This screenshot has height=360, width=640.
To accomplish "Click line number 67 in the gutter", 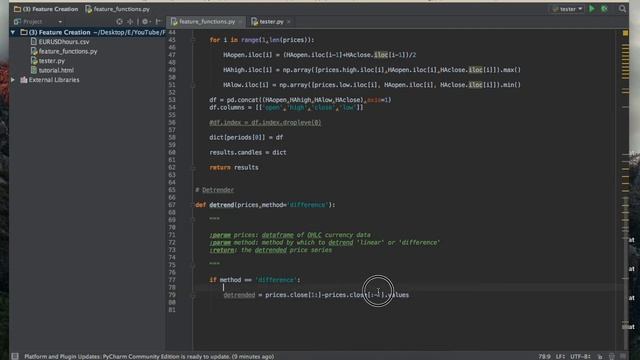I will point(172,205).
